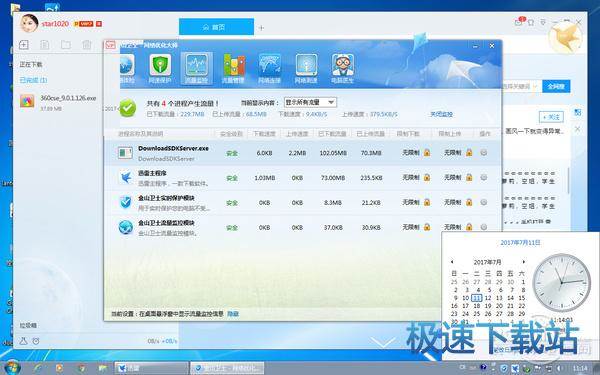600x375 pixels.
Task: Click the document icon in Xunlei toolbar
Action: [45, 45]
